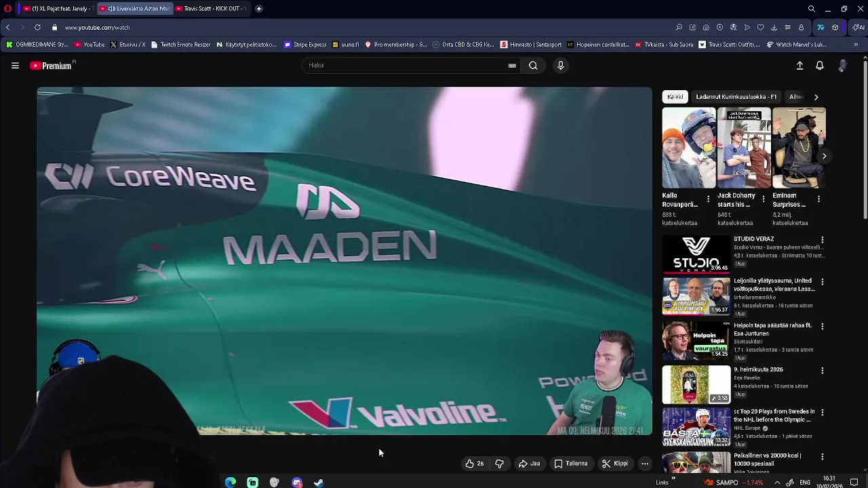Open more actions ellipsis under the video
This screenshot has height=488, width=868.
click(x=645, y=464)
